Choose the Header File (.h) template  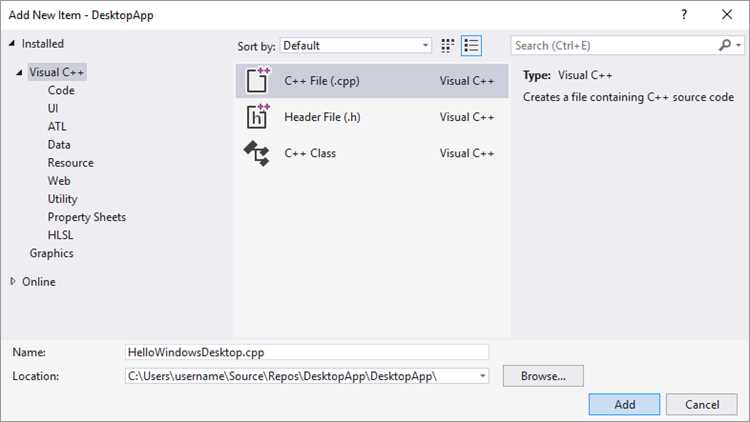pos(372,117)
